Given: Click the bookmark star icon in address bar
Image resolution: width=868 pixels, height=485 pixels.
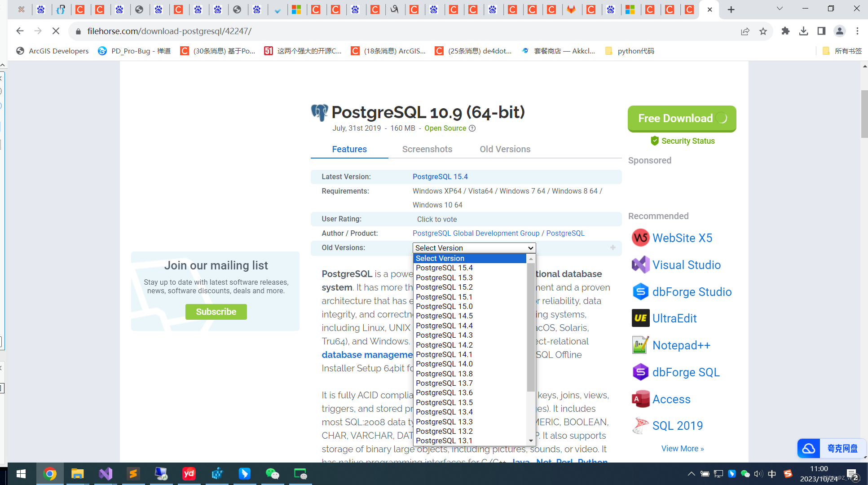Looking at the screenshot, I should point(763,31).
